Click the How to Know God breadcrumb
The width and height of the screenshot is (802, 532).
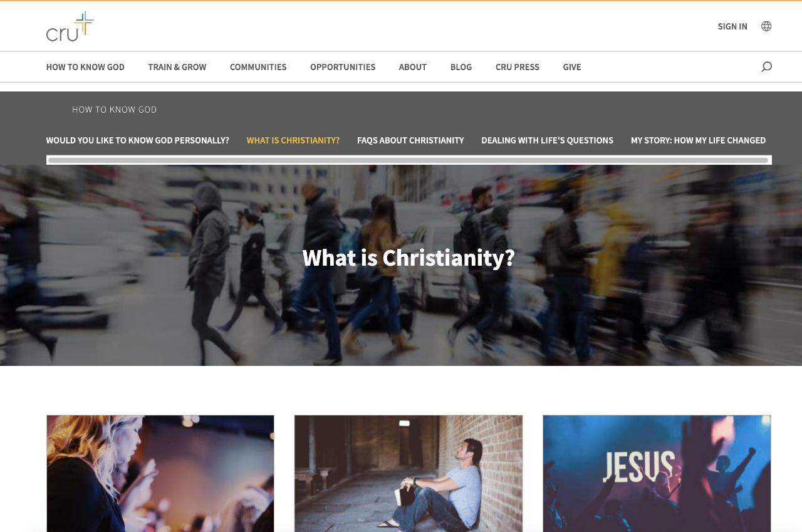(x=115, y=110)
